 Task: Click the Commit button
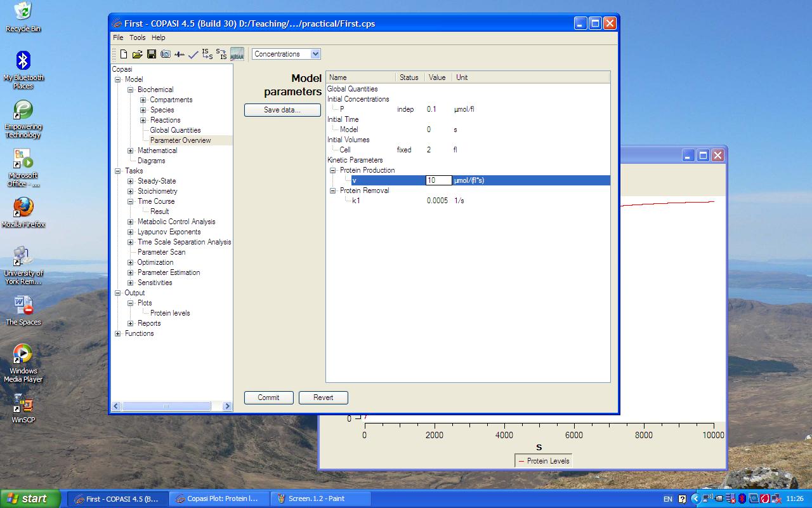(x=268, y=398)
